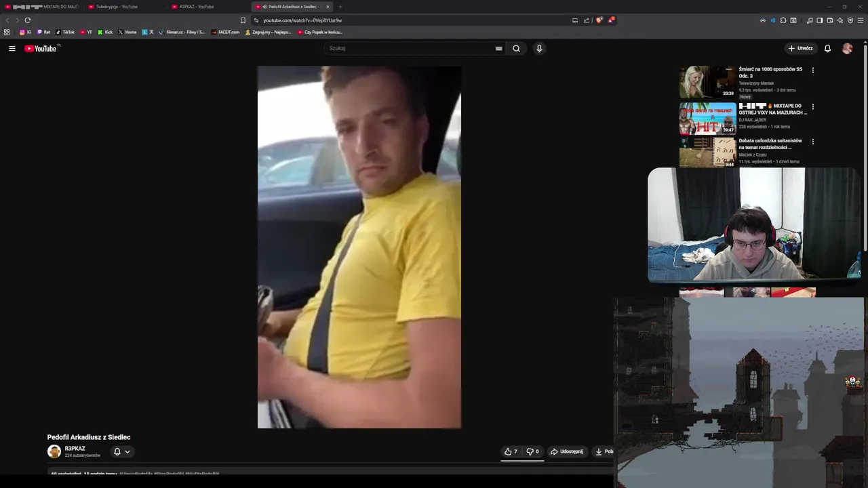The width and height of the screenshot is (868, 488).
Task: Open the Leo AI sparkle icon
Action: 840,20
